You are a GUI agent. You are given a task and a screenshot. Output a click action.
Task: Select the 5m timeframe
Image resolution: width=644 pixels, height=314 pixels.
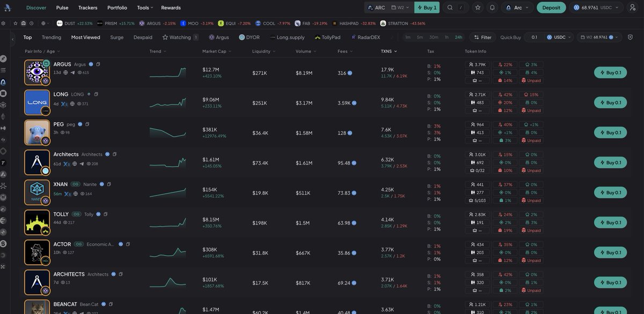pos(420,38)
